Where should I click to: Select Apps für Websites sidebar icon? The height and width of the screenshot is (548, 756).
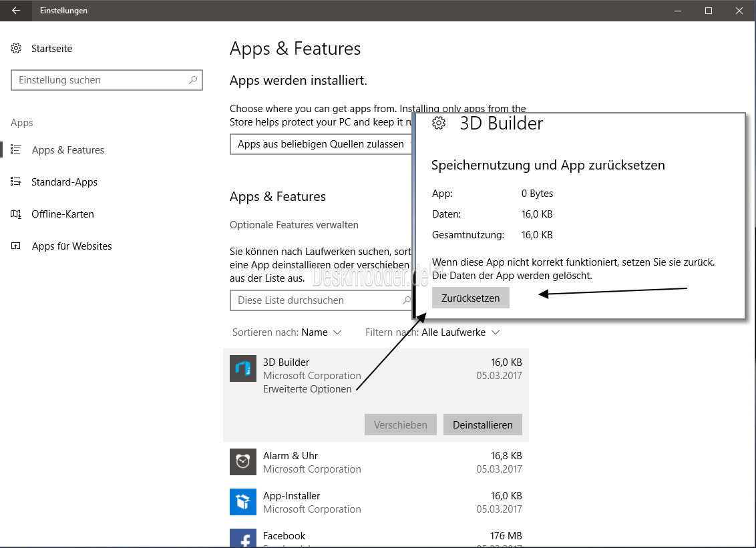pos(16,246)
